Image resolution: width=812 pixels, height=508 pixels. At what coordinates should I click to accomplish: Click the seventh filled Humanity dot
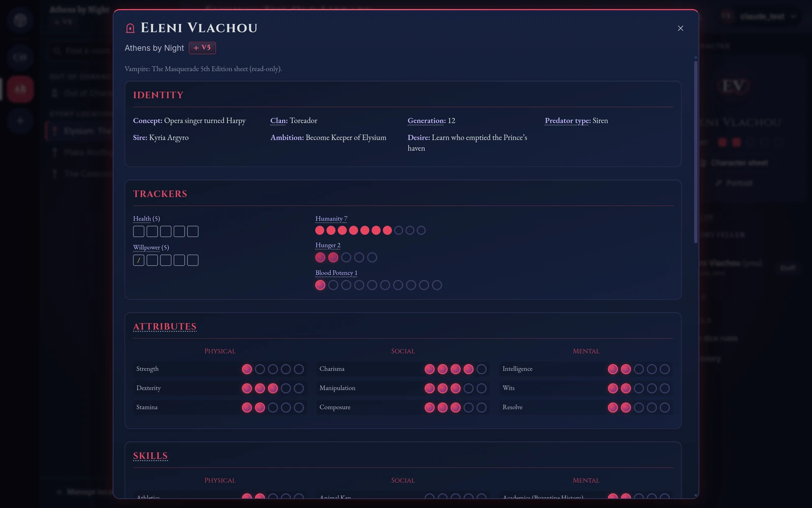(x=387, y=230)
